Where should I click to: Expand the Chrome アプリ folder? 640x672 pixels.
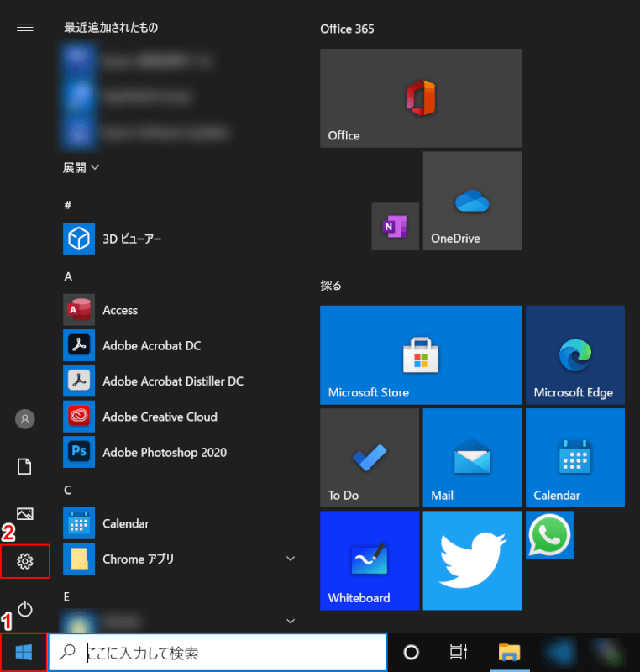tap(291, 559)
